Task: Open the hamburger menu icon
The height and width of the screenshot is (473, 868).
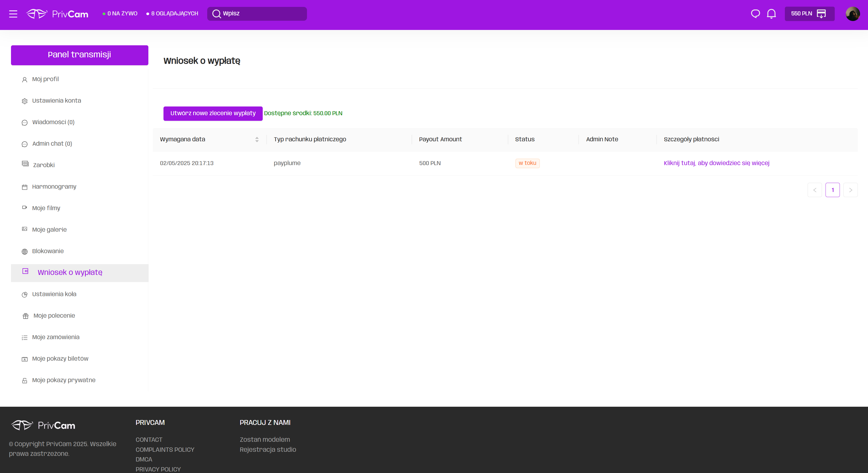Action: tap(13, 14)
